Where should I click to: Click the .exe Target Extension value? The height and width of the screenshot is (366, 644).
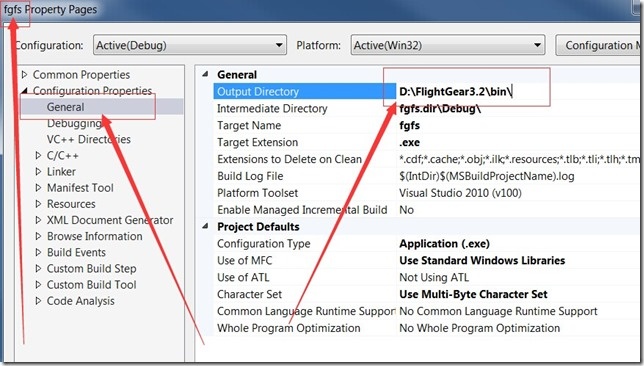pos(409,142)
